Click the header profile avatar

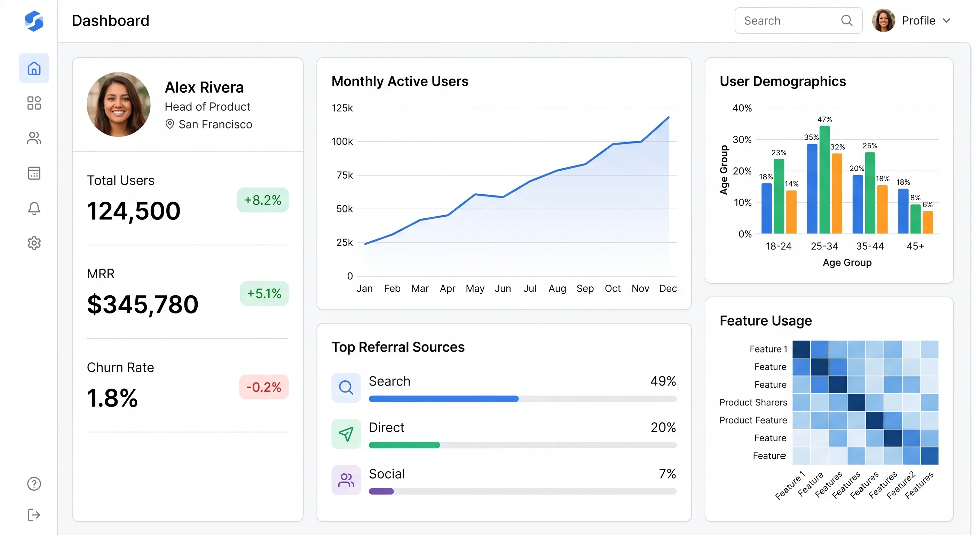883,21
